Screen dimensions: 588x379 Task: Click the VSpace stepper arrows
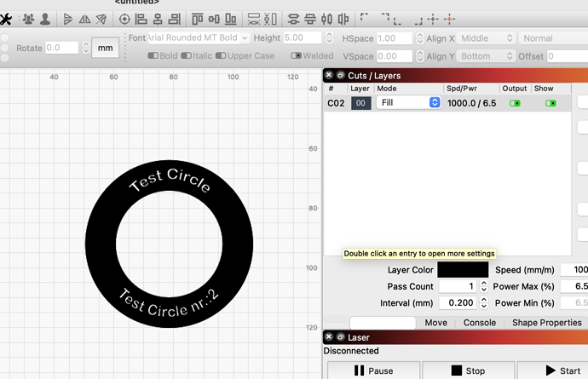(x=420, y=56)
